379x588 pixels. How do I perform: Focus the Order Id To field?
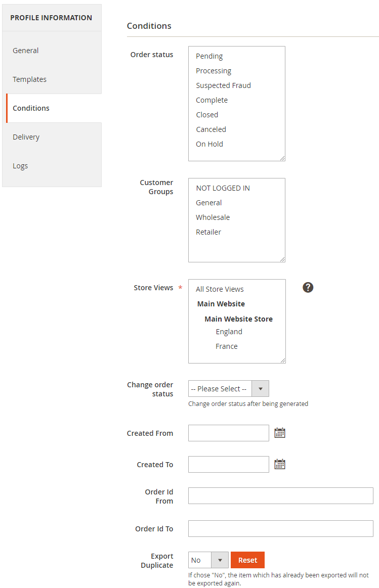(280, 529)
